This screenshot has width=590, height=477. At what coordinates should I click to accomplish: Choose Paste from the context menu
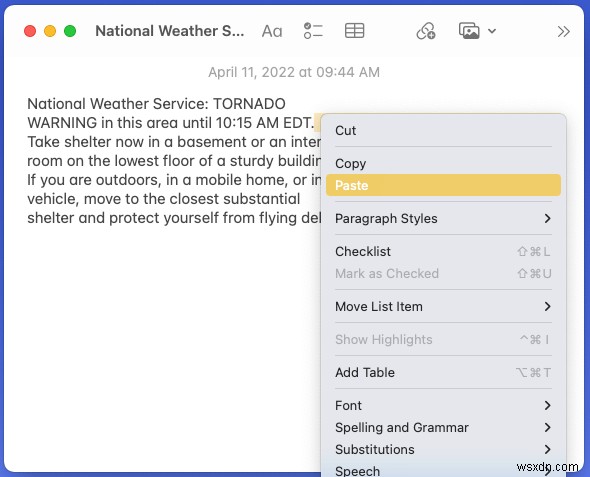tap(443, 185)
